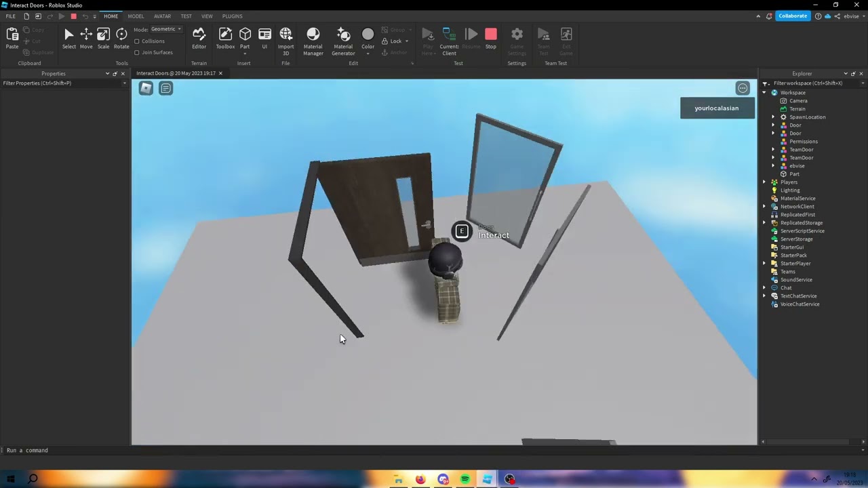Switch to the PLUGINS ribbon tab
Viewport: 868px width, 488px height.
(x=232, y=16)
